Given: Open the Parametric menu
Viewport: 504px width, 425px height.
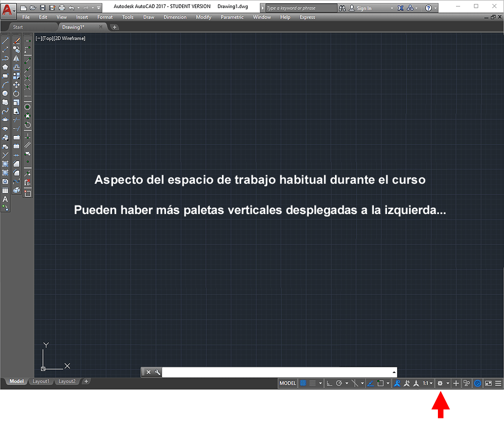Looking at the screenshot, I should (232, 17).
